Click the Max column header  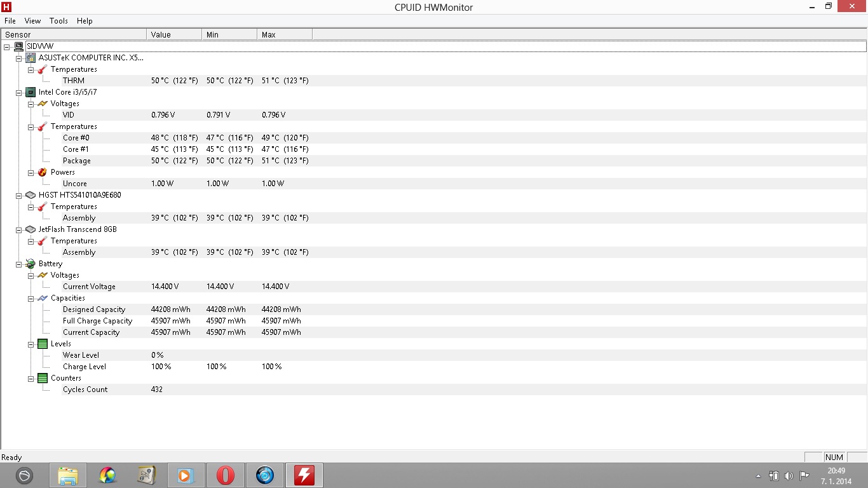coord(285,34)
